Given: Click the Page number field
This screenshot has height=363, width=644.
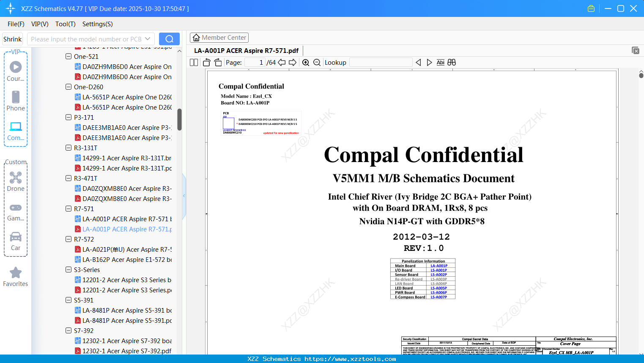Looking at the screenshot, I should 255,63.
